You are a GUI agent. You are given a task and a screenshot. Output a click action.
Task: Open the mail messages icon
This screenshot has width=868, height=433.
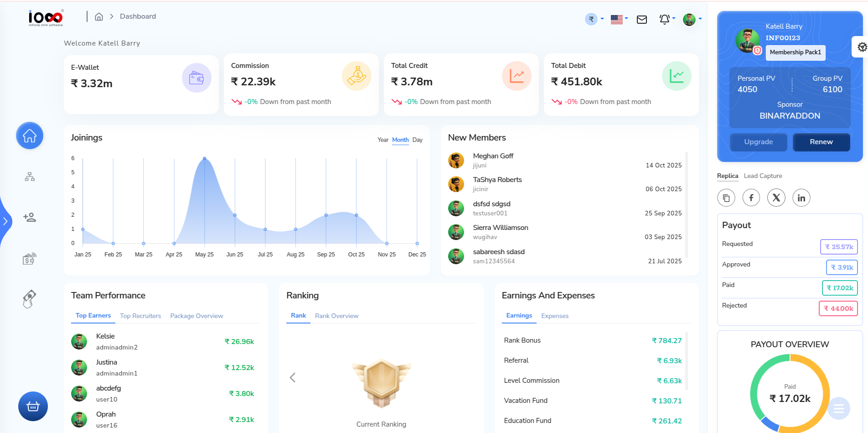[642, 20]
